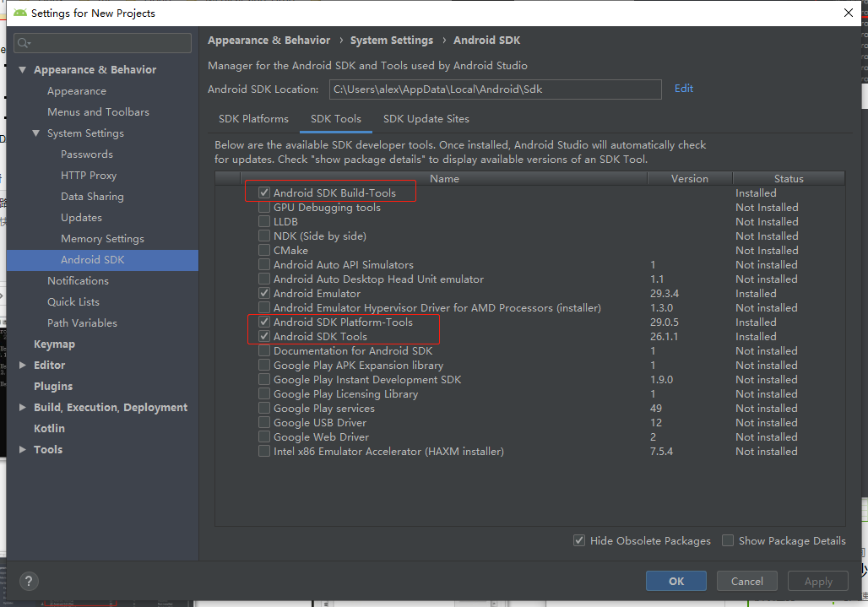Disable Hide Obsolete Packages option
Screen dimensions: 868x607
pos(579,540)
